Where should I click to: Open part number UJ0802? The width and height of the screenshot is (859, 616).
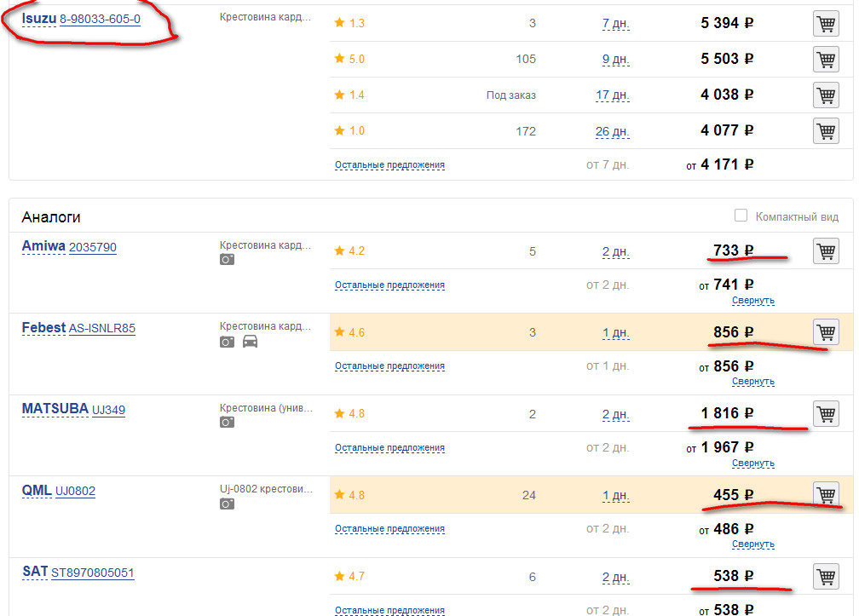pyautogui.click(x=75, y=491)
